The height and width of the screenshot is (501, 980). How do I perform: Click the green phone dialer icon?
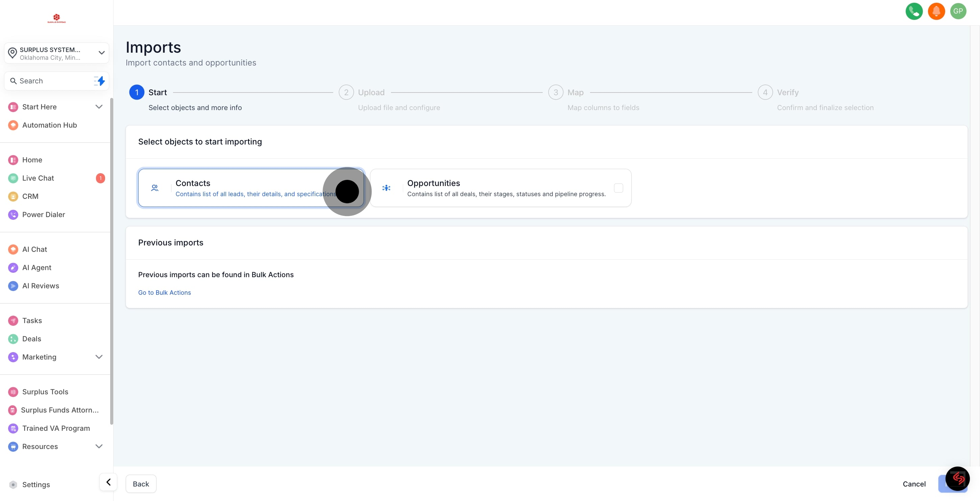pyautogui.click(x=914, y=11)
